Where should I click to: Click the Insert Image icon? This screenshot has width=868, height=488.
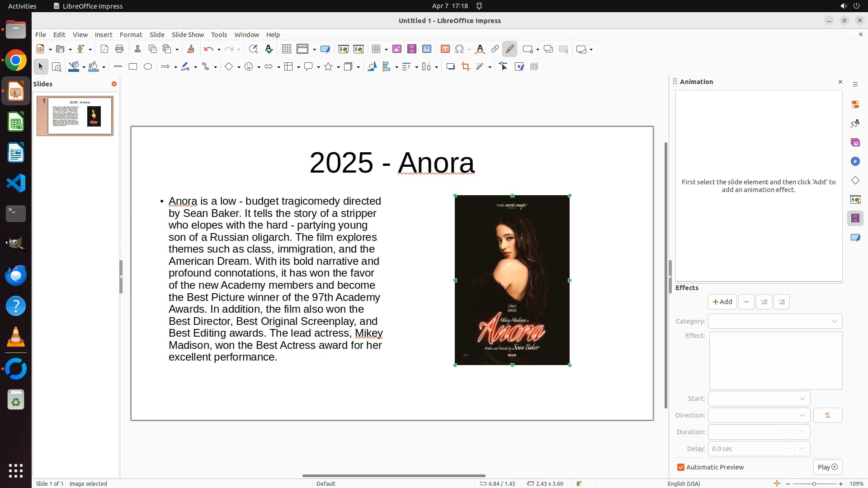(396, 49)
